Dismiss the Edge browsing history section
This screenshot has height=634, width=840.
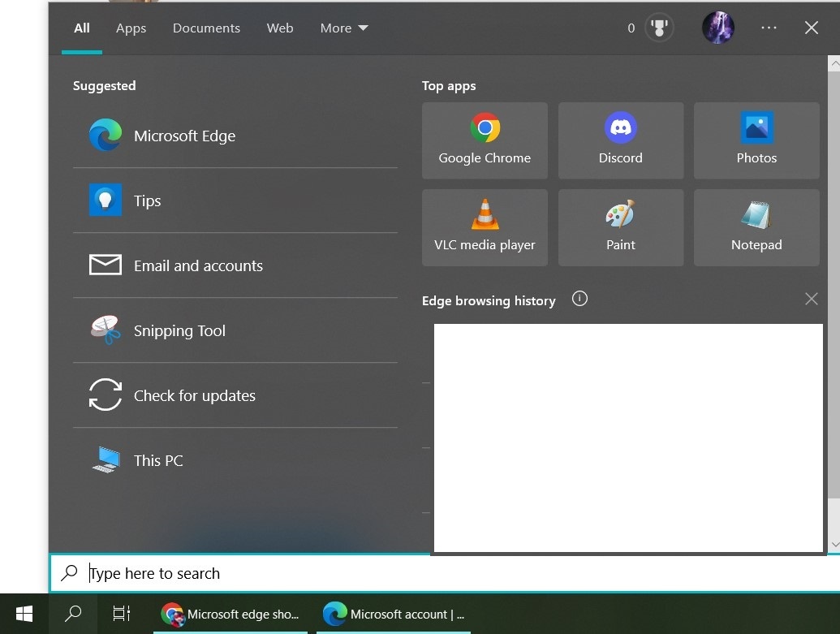(x=811, y=299)
